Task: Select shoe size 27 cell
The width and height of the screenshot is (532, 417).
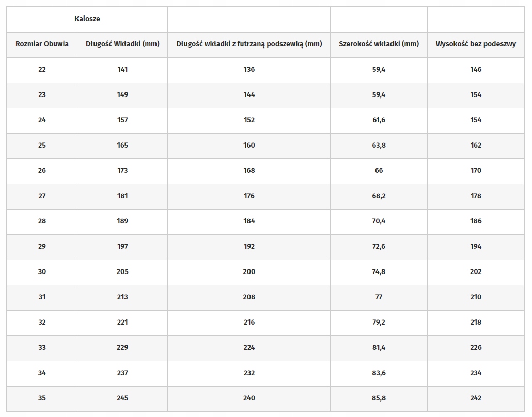Action: point(42,196)
